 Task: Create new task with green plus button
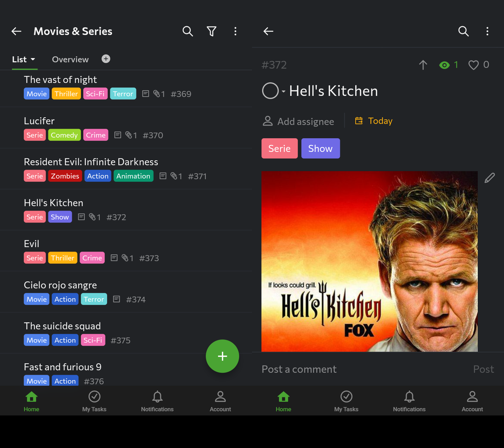pyautogui.click(x=222, y=356)
